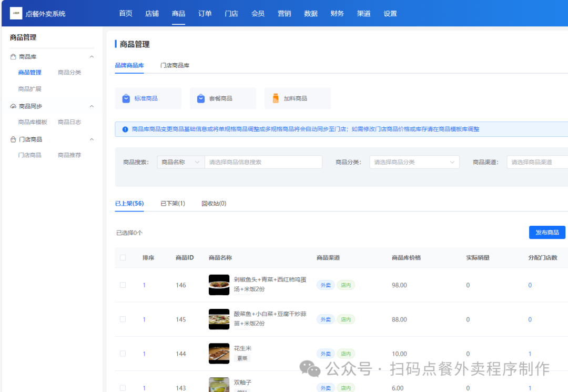Open the 首页 top menu
Image resolution: width=568 pixels, height=392 pixels.
[126, 13]
